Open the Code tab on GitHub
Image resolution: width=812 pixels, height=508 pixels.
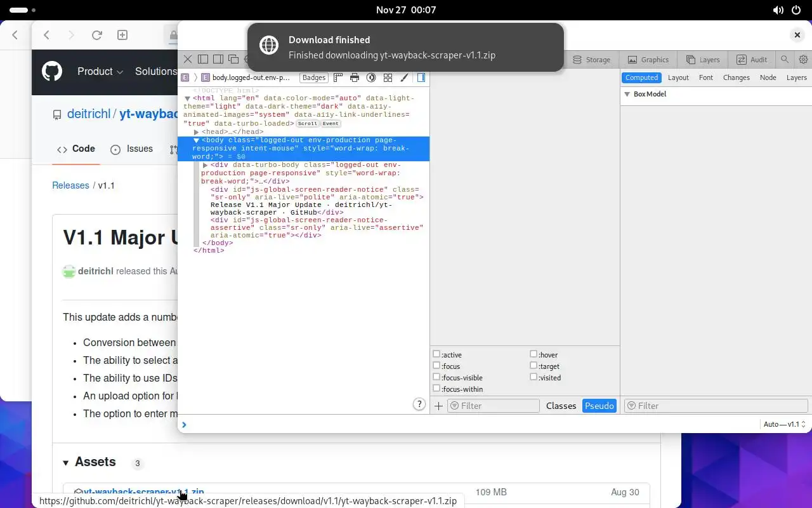[x=76, y=149]
